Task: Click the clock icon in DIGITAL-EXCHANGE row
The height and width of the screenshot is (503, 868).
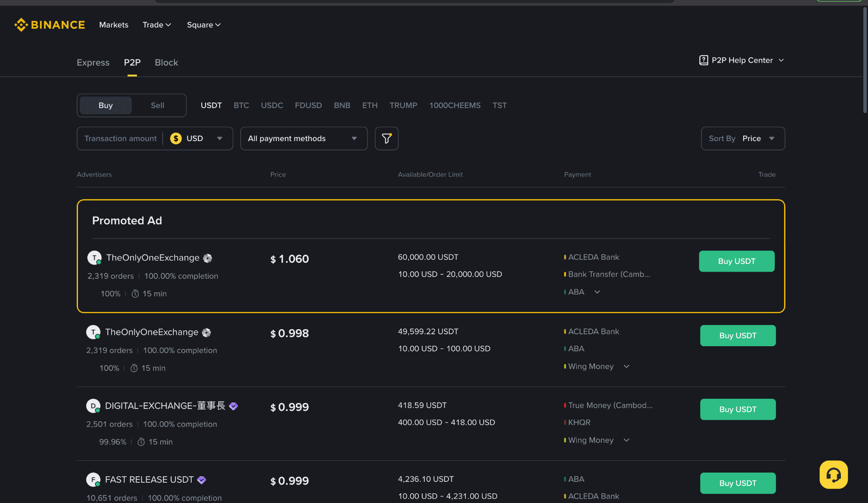Action: pos(142,442)
